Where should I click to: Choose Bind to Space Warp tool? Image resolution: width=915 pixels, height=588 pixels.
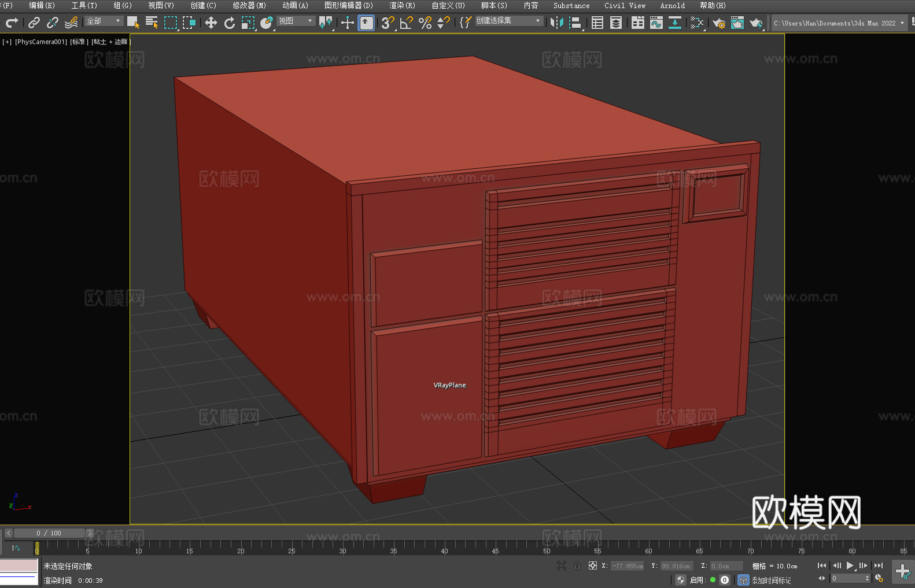[71, 23]
